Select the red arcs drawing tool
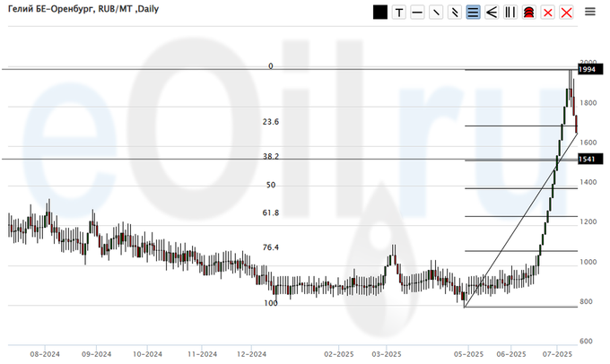 tap(528, 12)
